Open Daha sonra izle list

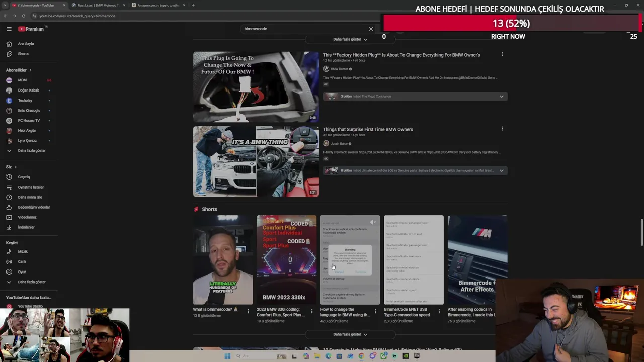pyautogui.click(x=30, y=197)
